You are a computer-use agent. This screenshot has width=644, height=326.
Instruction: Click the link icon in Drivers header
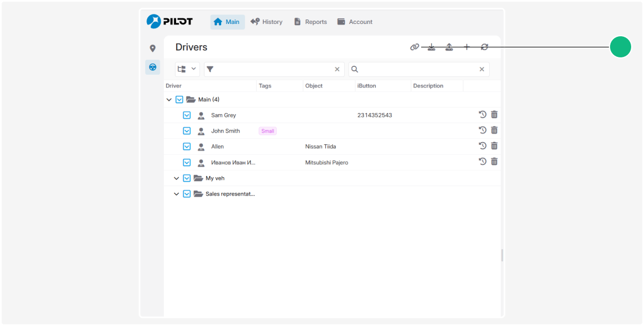coord(414,47)
